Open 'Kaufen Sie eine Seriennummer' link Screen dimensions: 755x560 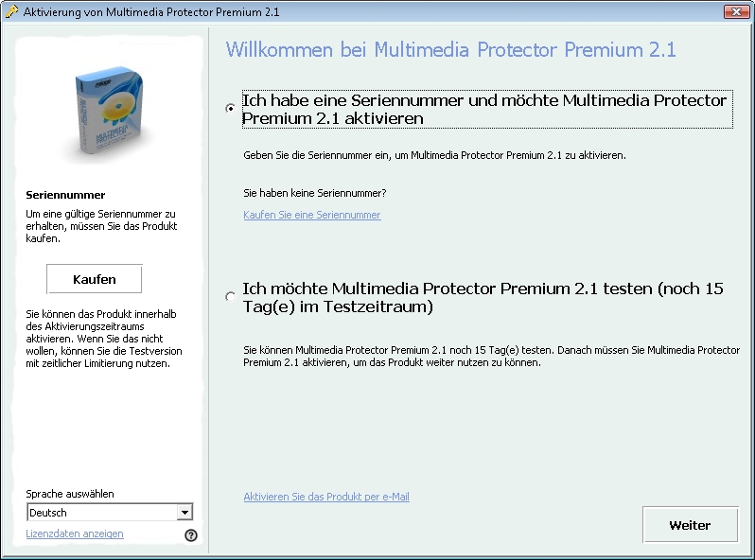tap(312, 215)
